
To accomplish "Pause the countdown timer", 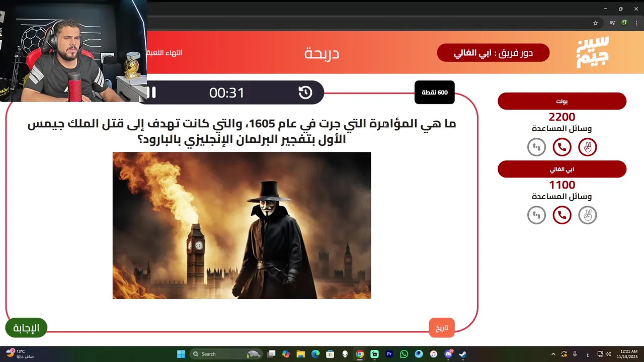I will point(151,93).
